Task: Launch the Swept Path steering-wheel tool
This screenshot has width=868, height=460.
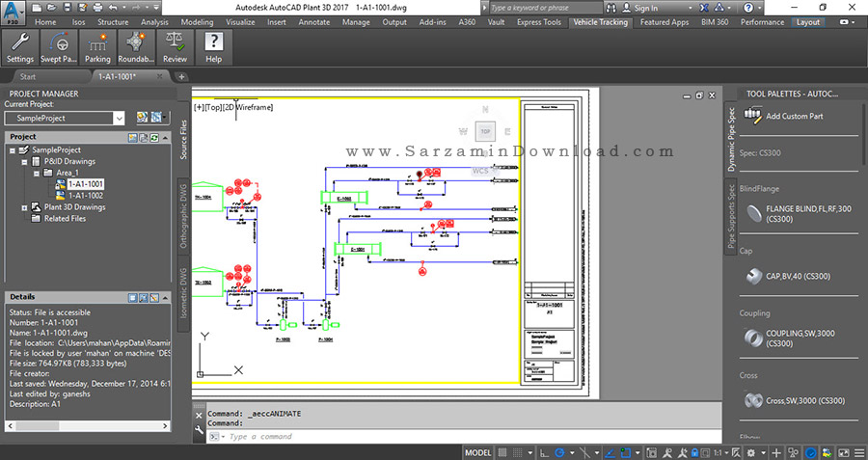Action: [59, 47]
